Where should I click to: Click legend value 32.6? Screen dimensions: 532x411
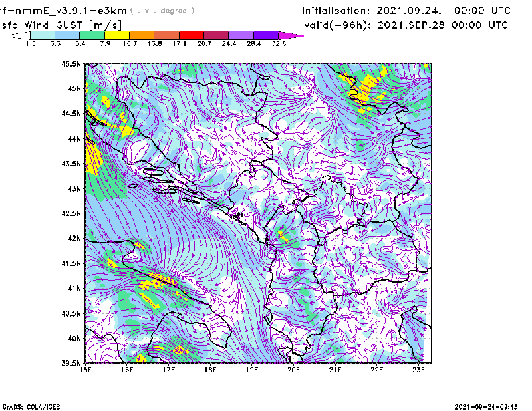[279, 43]
